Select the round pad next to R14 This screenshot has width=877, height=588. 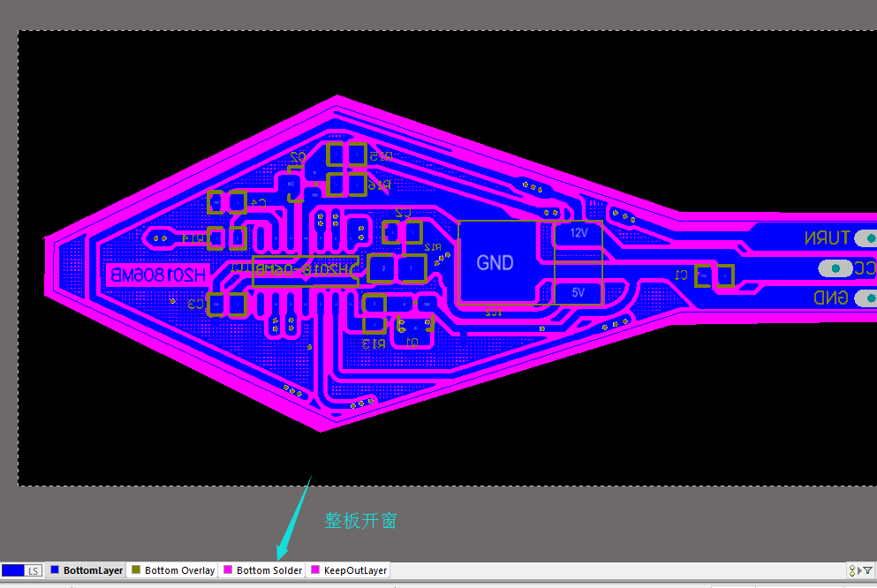point(160,237)
